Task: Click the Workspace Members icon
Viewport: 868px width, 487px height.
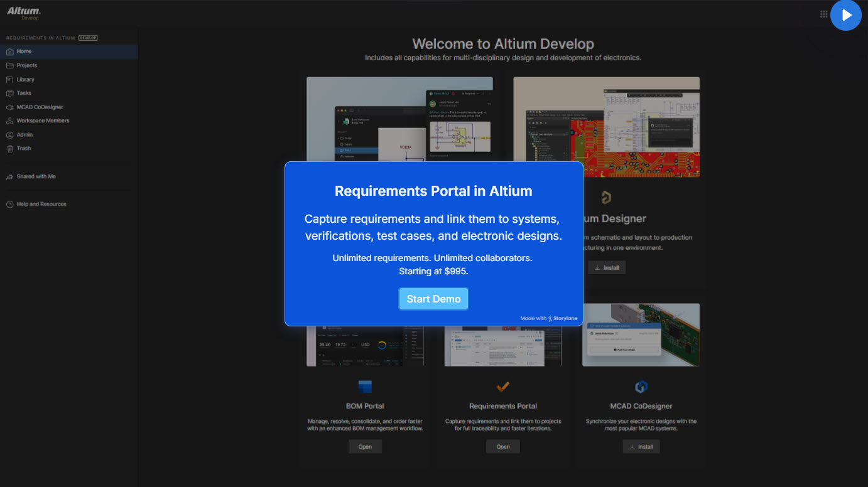Action: click(x=10, y=121)
